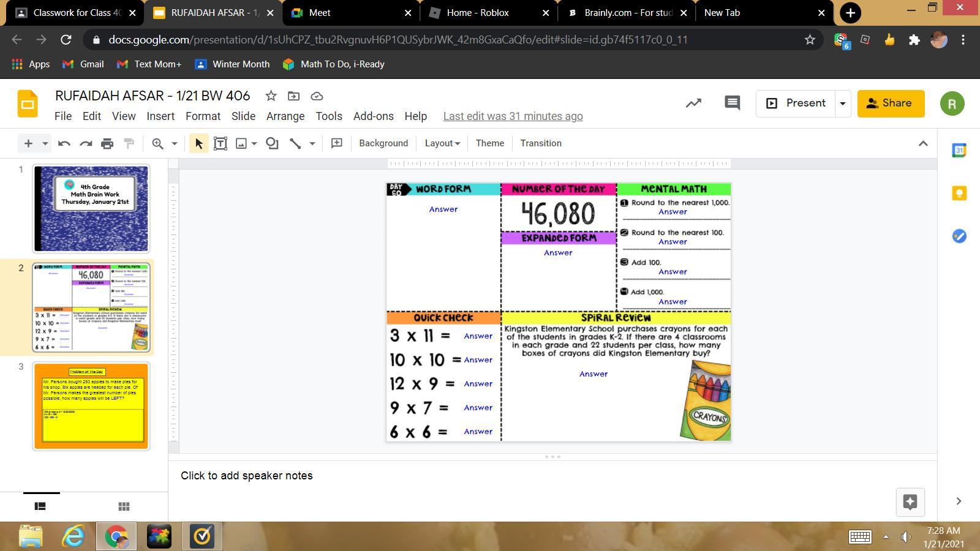Open the Present options dropdown arrow
This screenshot has height=551, width=980.
[x=842, y=103]
